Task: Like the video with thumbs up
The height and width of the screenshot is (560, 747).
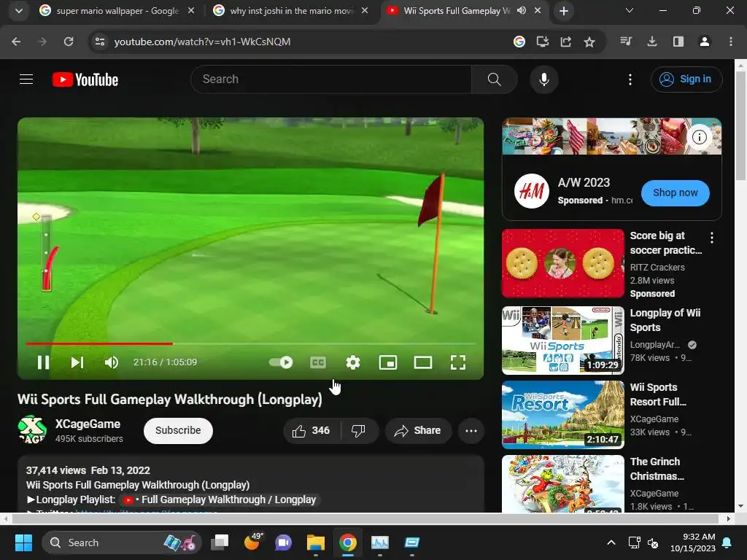Action: tap(311, 430)
